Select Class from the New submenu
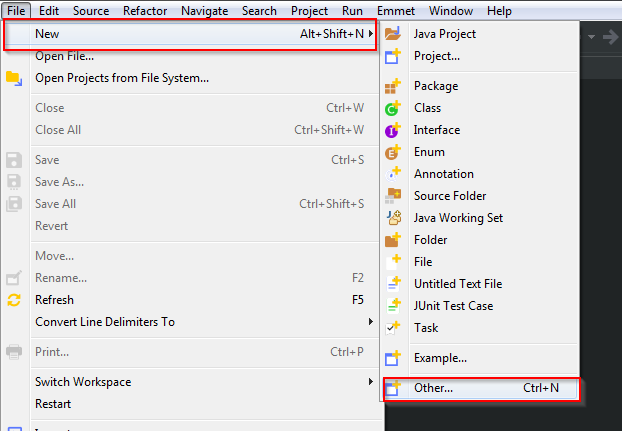This screenshot has height=431, width=622. pyautogui.click(x=427, y=108)
